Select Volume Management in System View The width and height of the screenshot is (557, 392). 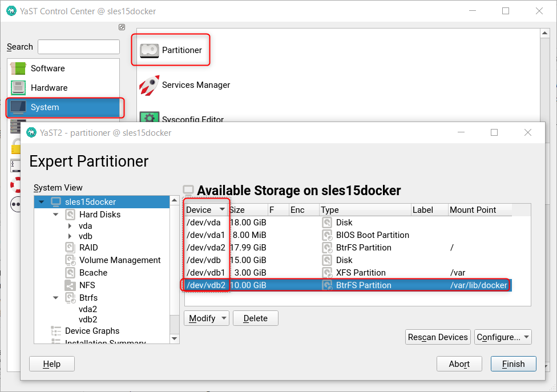(x=120, y=260)
